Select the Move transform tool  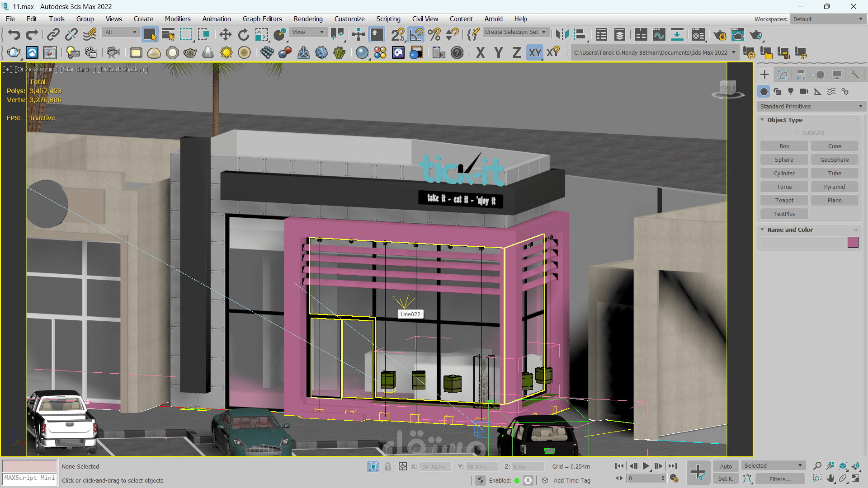point(225,35)
